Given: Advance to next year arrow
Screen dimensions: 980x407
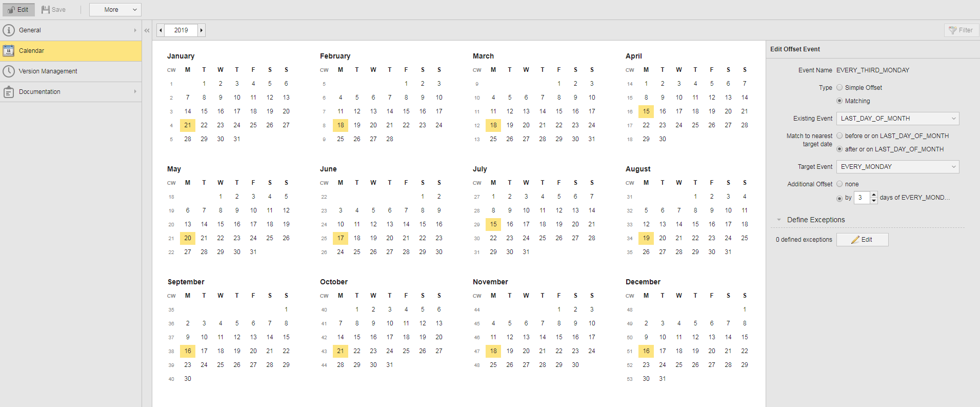Looking at the screenshot, I should (x=202, y=30).
